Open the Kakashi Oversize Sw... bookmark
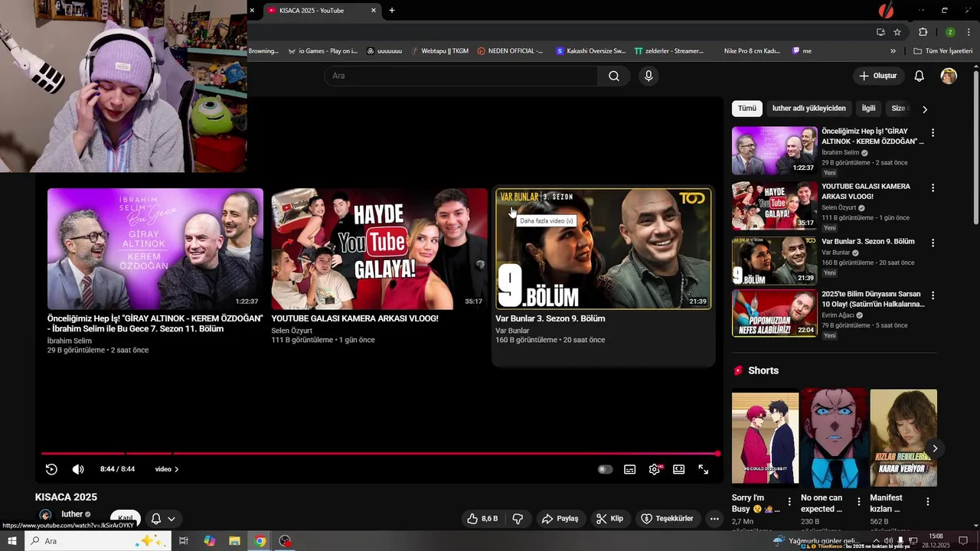This screenshot has height=551, width=980. click(x=590, y=51)
